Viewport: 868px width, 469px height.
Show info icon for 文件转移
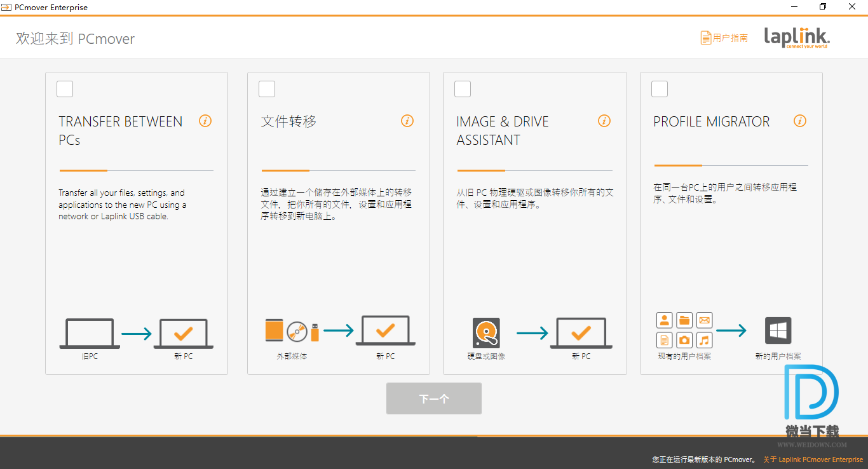coord(407,121)
